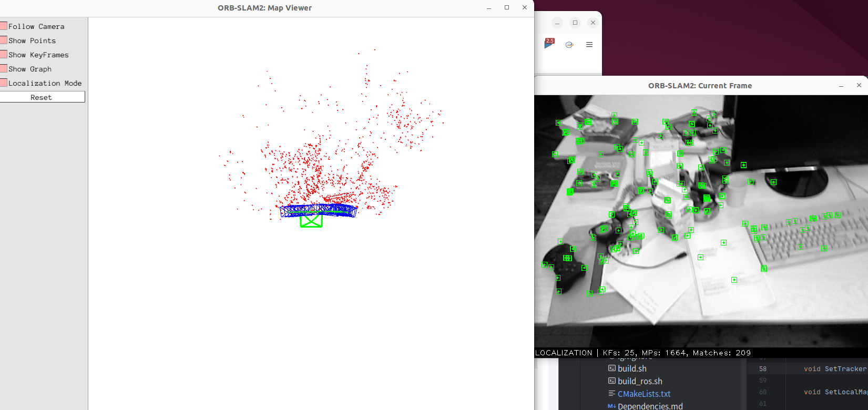
Task: Click the Reset button in Map Viewer
Action: [42, 97]
